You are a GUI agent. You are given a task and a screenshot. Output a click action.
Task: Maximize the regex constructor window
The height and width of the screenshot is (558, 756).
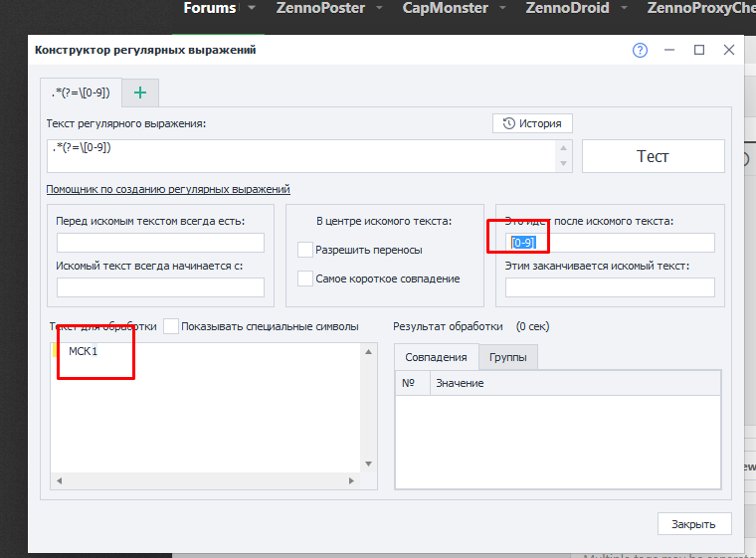[699, 50]
